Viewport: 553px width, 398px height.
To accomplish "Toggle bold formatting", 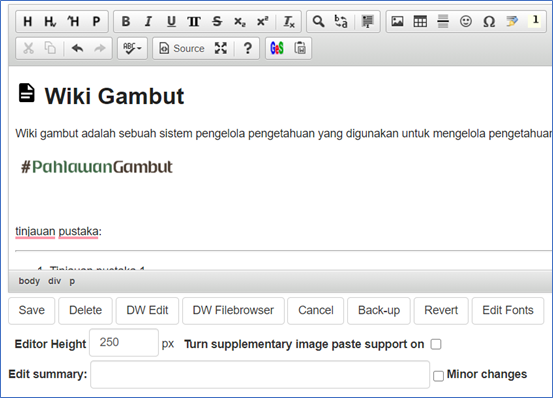I will point(126,22).
